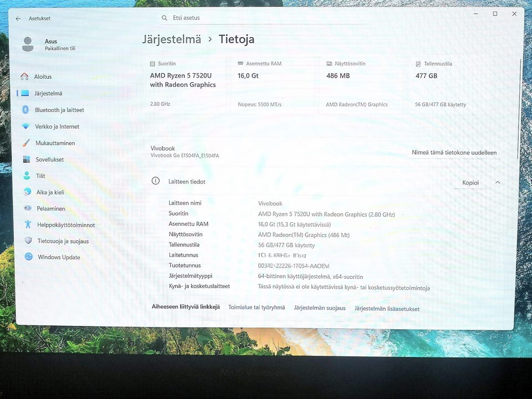Collapse the Laitteen tiedot section chevron
This screenshot has width=532, height=399.
(498, 182)
